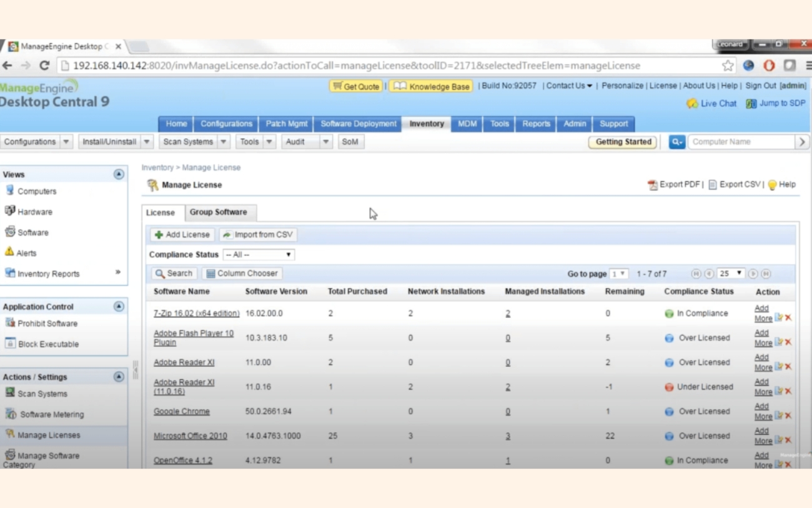812x508 pixels.
Task: Click the table Search button
Action: [174, 274]
